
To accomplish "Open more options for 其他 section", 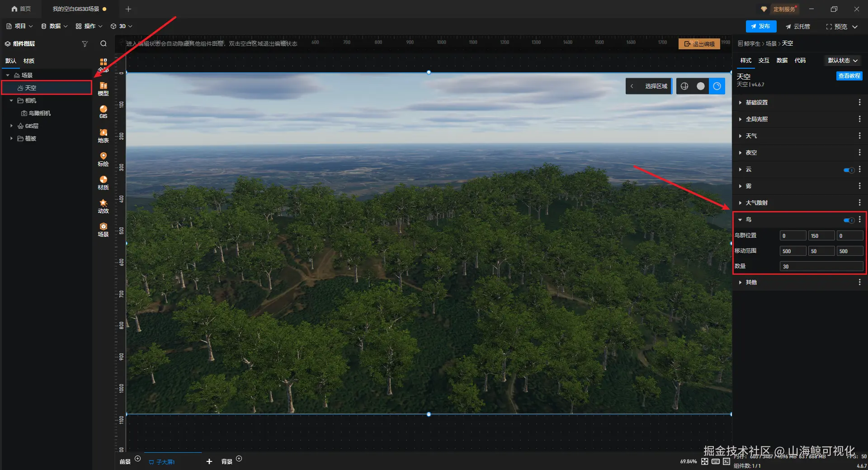I will [859, 282].
